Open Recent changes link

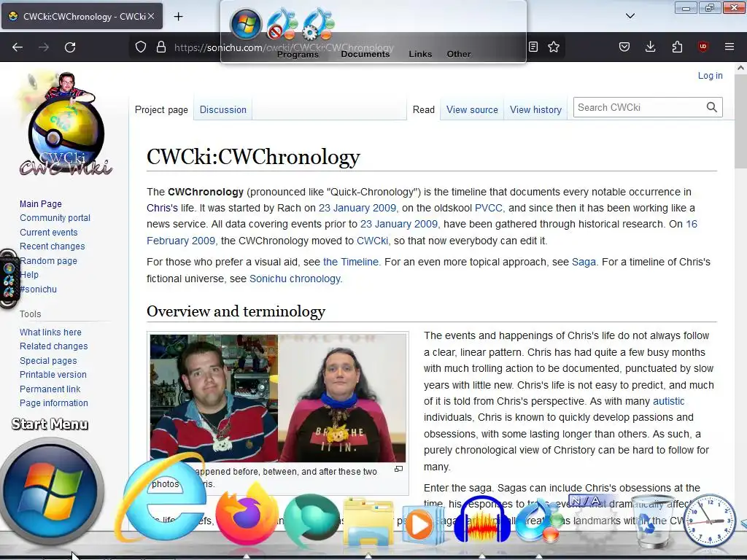pos(53,246)
